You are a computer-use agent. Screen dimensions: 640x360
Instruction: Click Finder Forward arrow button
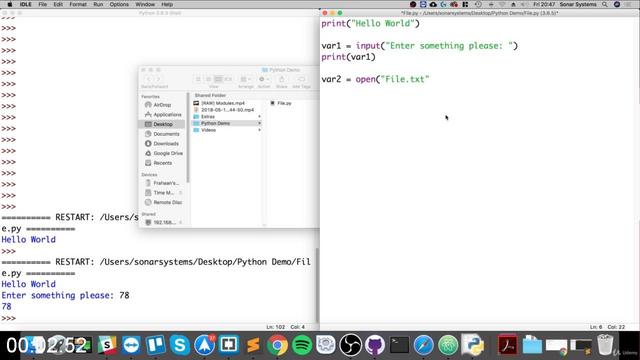coord(159,79)
